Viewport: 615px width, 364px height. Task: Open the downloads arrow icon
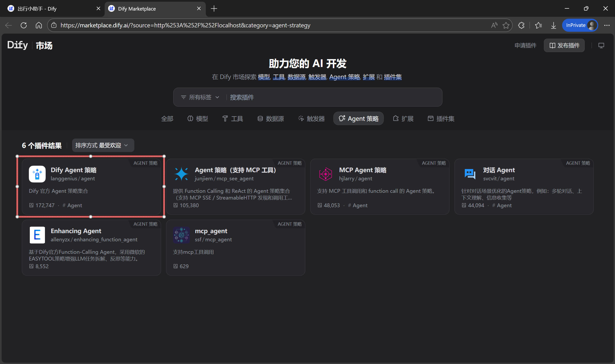[x=553, y=25]
